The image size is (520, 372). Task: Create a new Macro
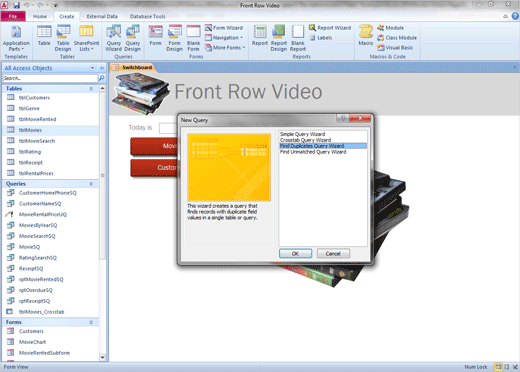366,35
